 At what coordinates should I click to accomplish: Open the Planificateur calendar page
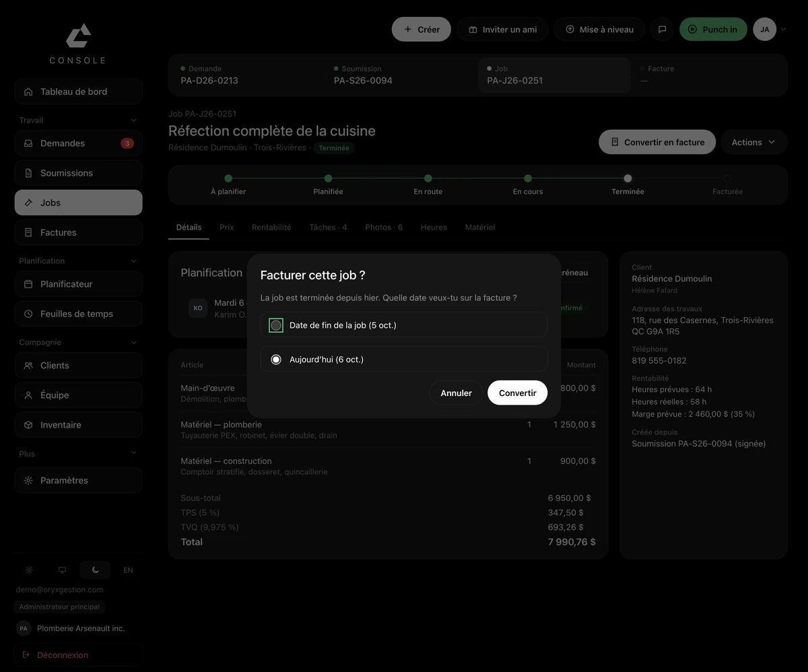tap(78, 284)
